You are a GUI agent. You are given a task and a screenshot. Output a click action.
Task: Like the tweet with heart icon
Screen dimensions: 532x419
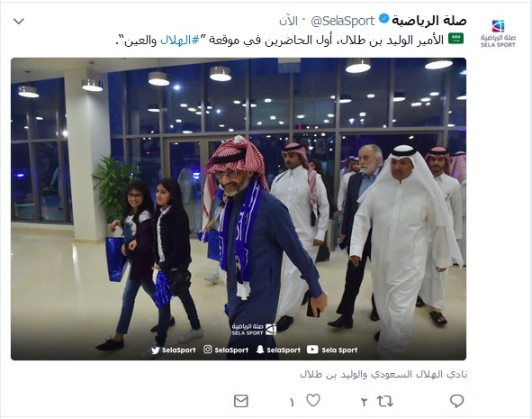coord(313,400)
